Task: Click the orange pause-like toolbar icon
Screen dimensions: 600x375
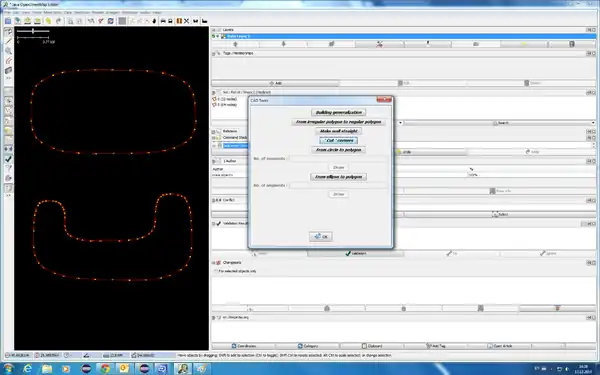Action: (179, 21)
